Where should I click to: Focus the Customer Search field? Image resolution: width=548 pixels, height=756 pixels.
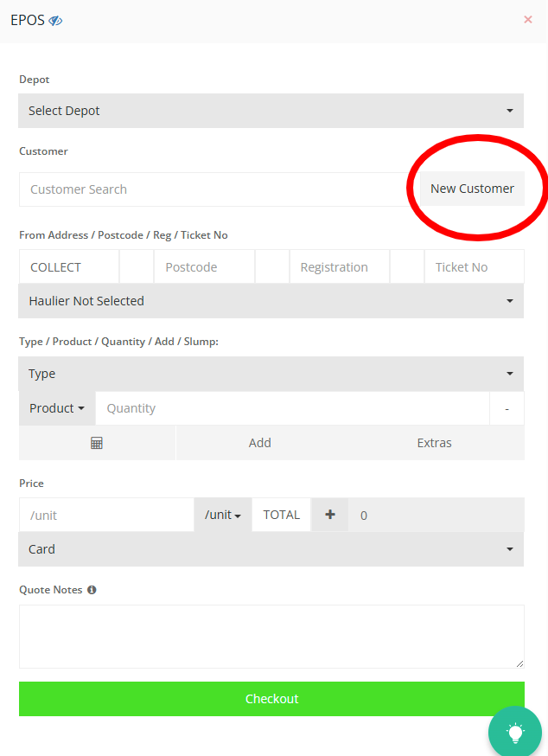coord(213,189)
